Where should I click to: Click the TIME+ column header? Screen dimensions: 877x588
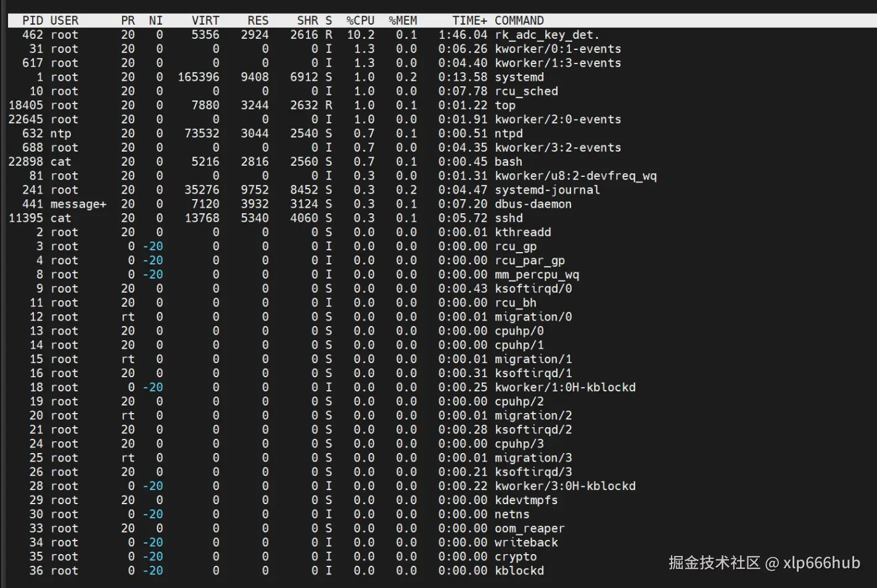[x=469, y=20]
